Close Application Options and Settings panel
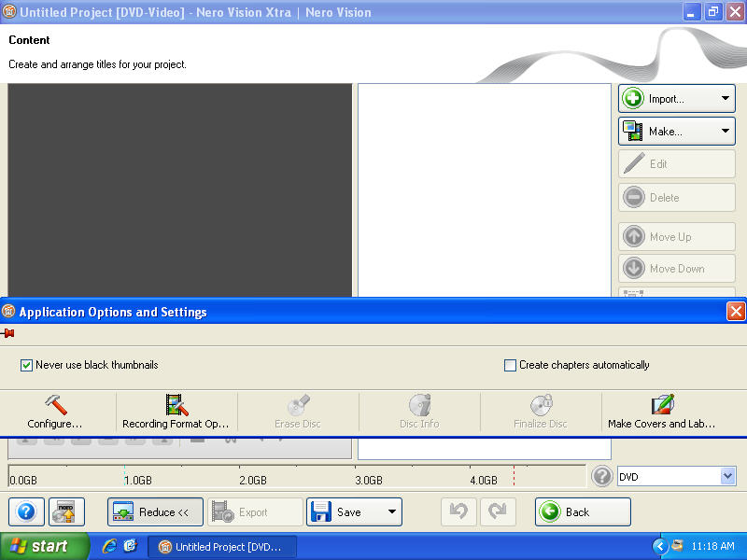Viewport: 747px width, 560px height. [x=736, y=312]
